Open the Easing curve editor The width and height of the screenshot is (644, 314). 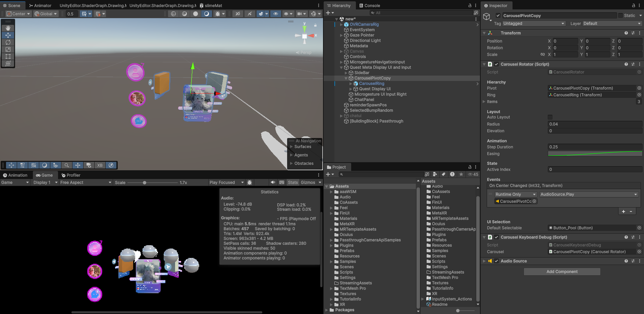click(595, 154)
